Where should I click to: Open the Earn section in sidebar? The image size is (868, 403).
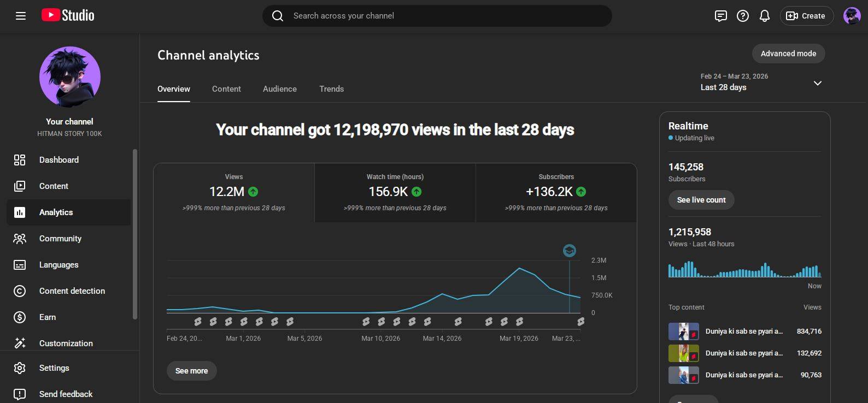click(x=48, y=317)
